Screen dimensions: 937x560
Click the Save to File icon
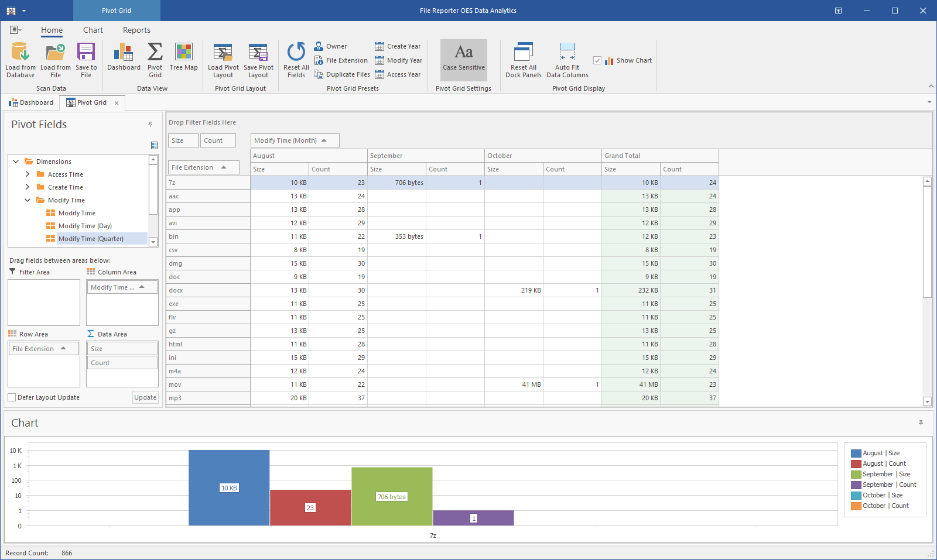click(x=86, y=53)
